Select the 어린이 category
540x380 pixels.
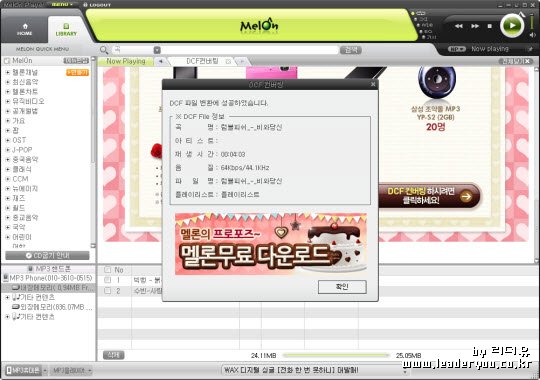click(x=22, y=237)
